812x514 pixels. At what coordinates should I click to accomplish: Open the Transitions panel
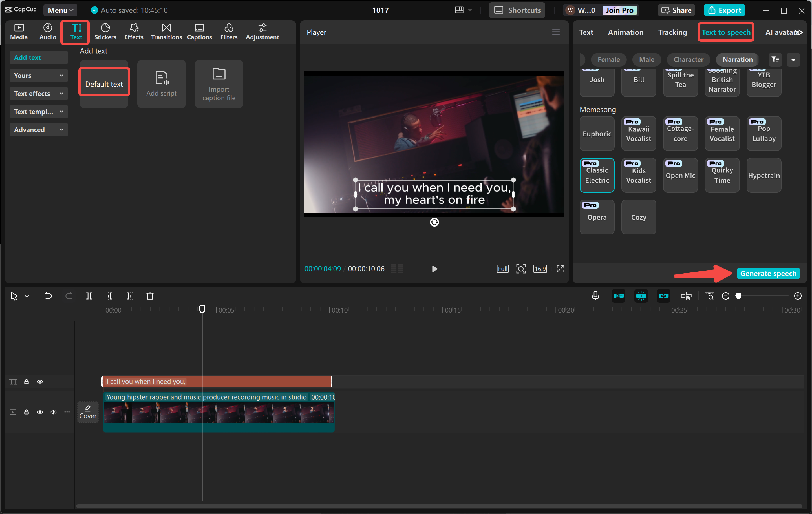click(x=166, y=32)
